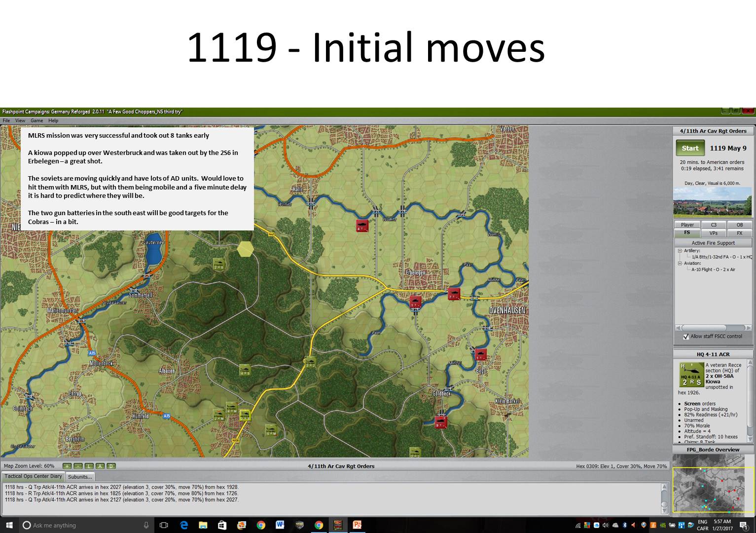Select A-10 Flight aviation entry

(713, 270)
